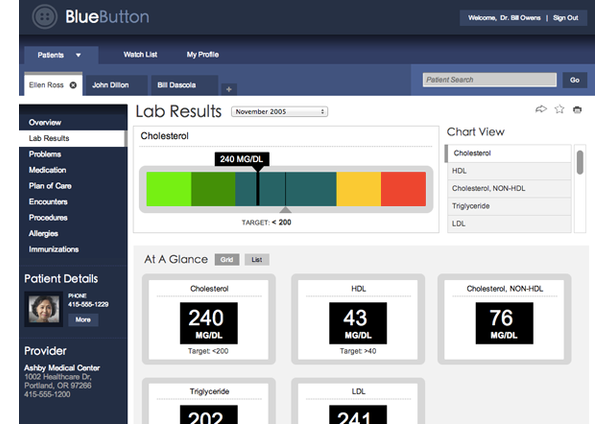Click the Ashby Medical Center provider name
Screen dimensions: 615x424
[x=62, y=368]
